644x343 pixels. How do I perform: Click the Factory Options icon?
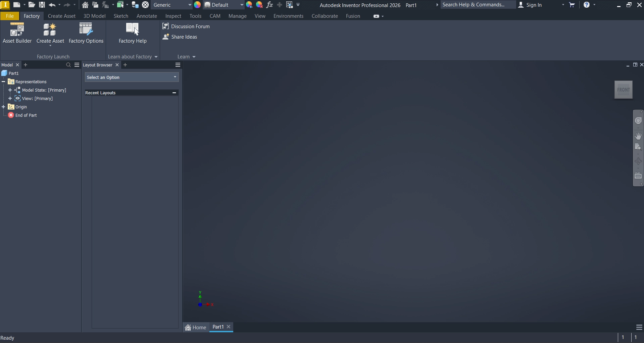click(x=86, y=33)
